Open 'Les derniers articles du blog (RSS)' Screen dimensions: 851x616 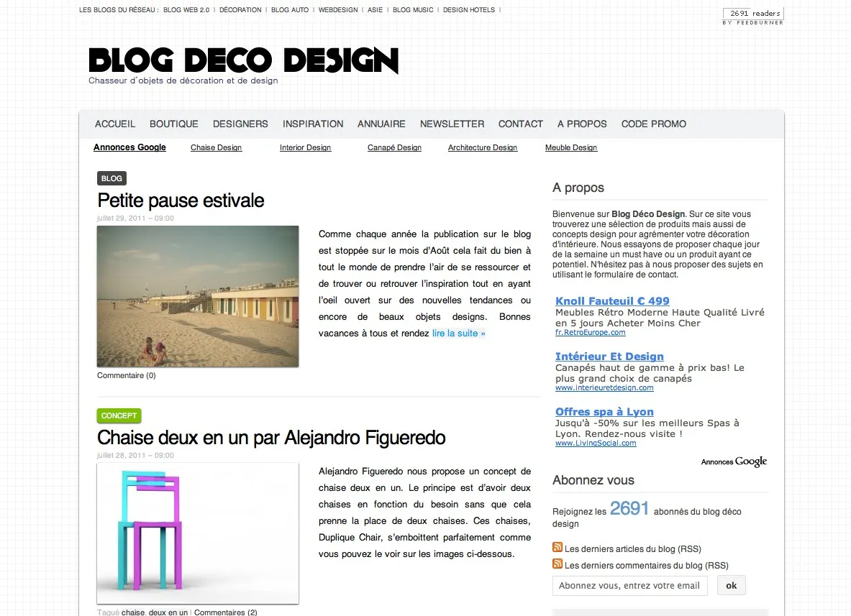click(x=633, y=548)
